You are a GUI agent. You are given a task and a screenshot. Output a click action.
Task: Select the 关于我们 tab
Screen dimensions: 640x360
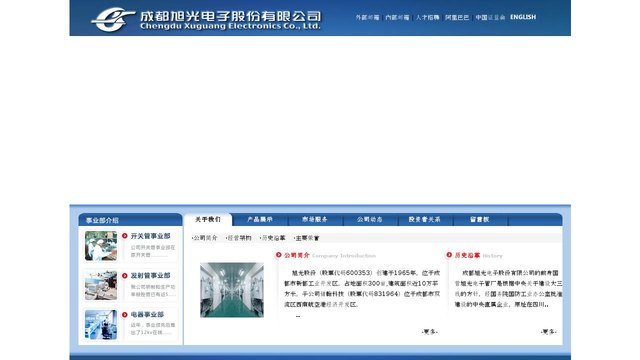click(x=208, y=220)
